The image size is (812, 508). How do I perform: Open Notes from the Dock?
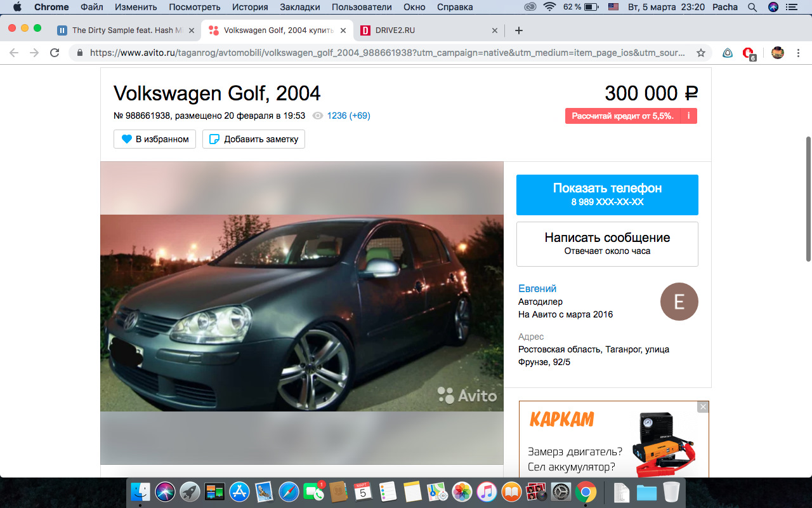[x=412, y=491]
